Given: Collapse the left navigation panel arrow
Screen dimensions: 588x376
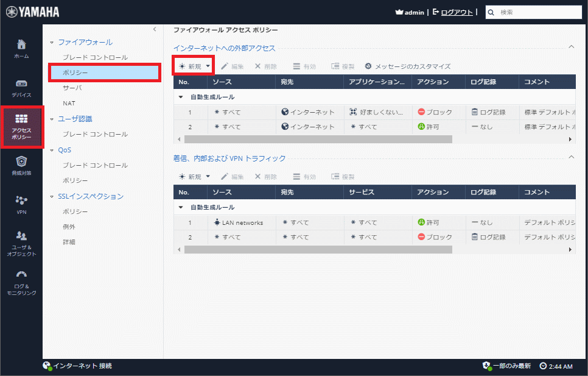Looking at the screenshot, I should [x=155, y=29].
